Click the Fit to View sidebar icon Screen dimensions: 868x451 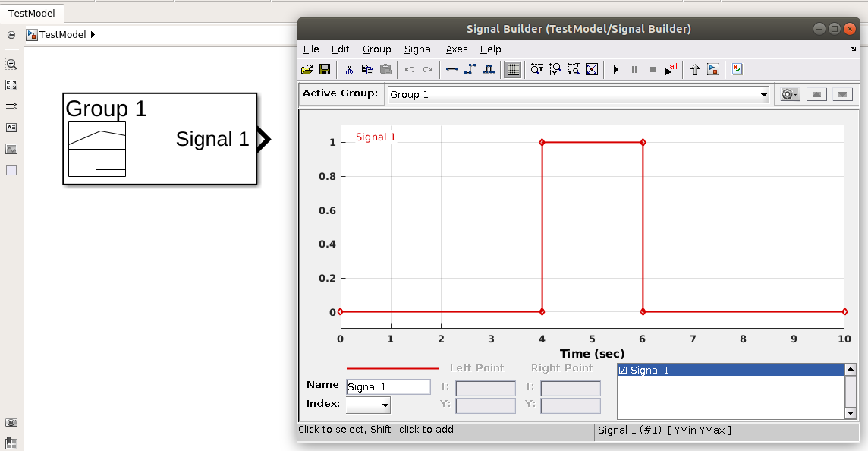(11, 85)
